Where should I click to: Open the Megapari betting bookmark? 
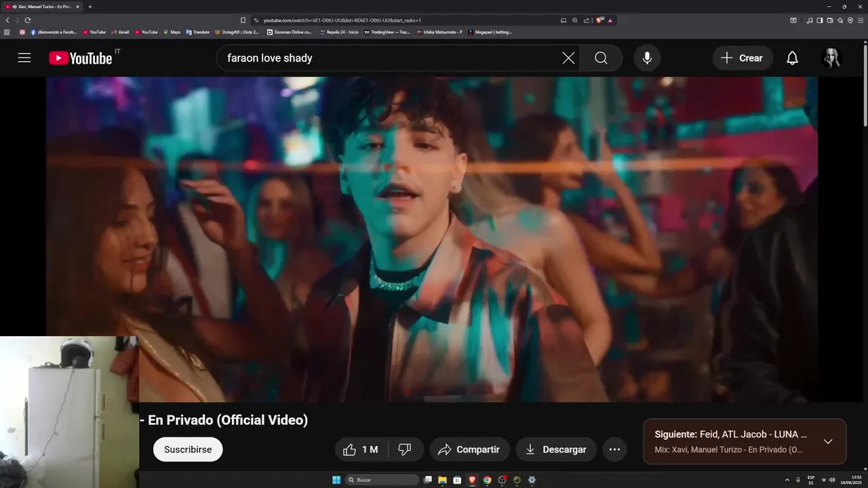(x=490, y=32)
